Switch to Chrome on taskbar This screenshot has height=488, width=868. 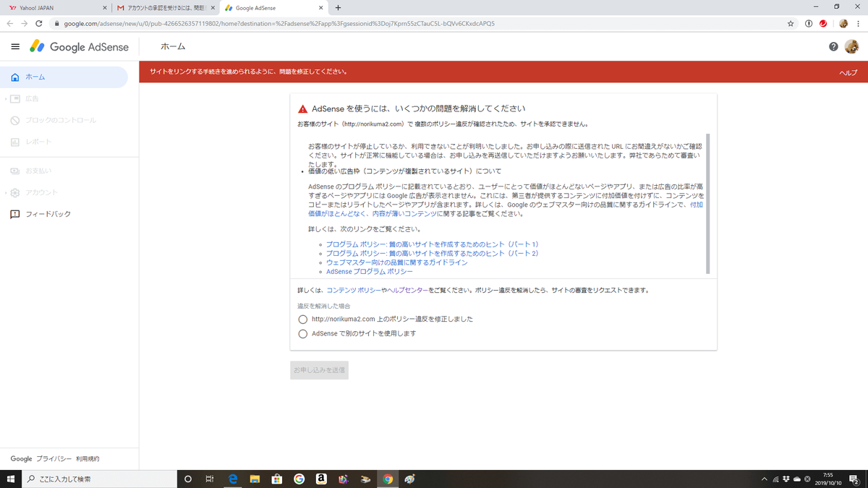coord(388,479)
